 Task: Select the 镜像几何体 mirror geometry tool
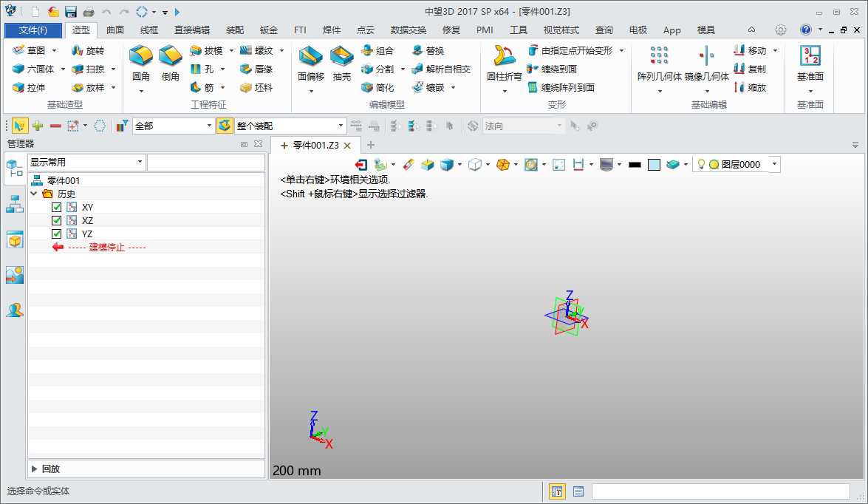[706, 63]
